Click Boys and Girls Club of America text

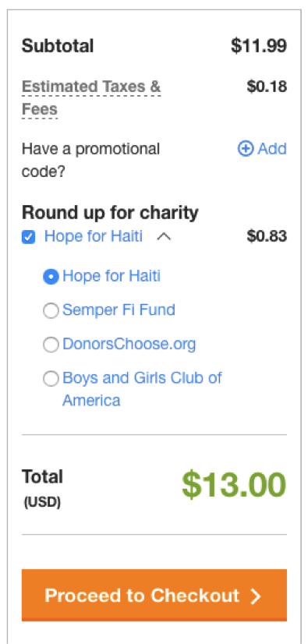pyautogui.click(x=142, y=389)
